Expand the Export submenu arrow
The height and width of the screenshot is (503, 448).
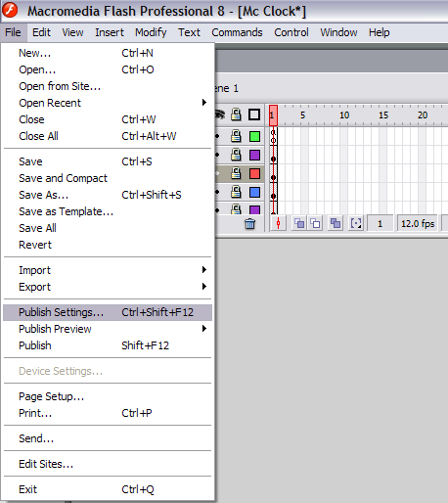click(204, 287)
